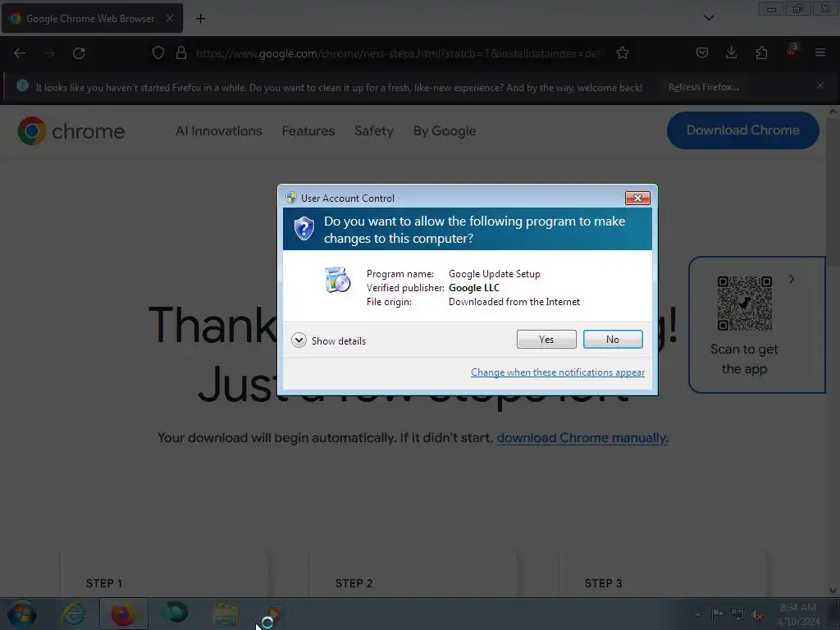Click the Download Chrome button
The height and width of the screenshot is (630, 840).
(742, 130)
